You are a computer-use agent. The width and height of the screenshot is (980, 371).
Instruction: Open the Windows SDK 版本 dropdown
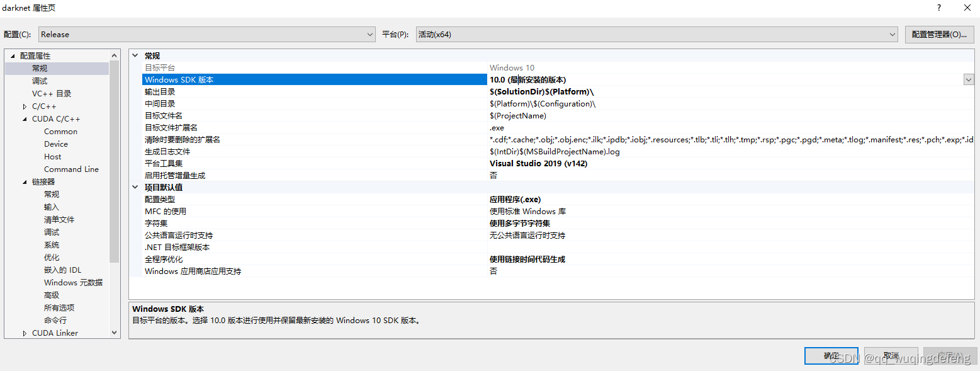click(969, 79)
